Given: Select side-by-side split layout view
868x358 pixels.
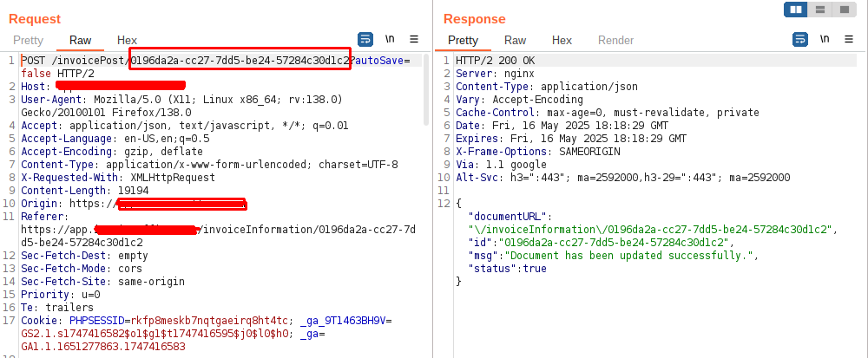Looking at the screenshot, I should [x=796, y=10].
